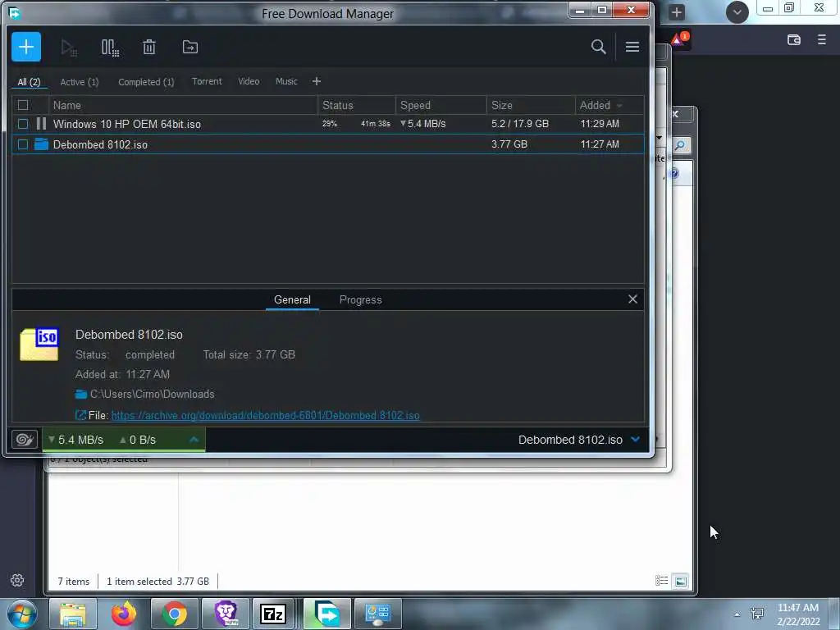Click the 0 B/s upload speed indicator
This screenshot has height=630, width=840.
click(138, 440)
